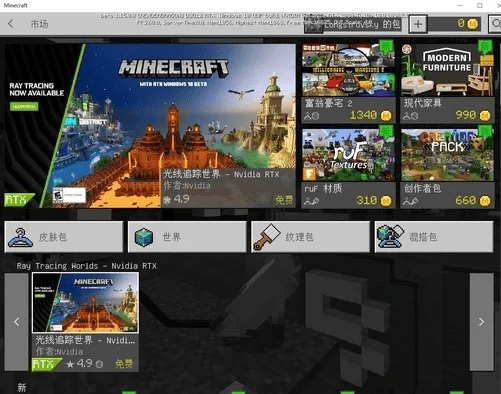501x394 pixels.
Task: Click the gold coin icon beside balance 0
Action: tap(473, 24)
